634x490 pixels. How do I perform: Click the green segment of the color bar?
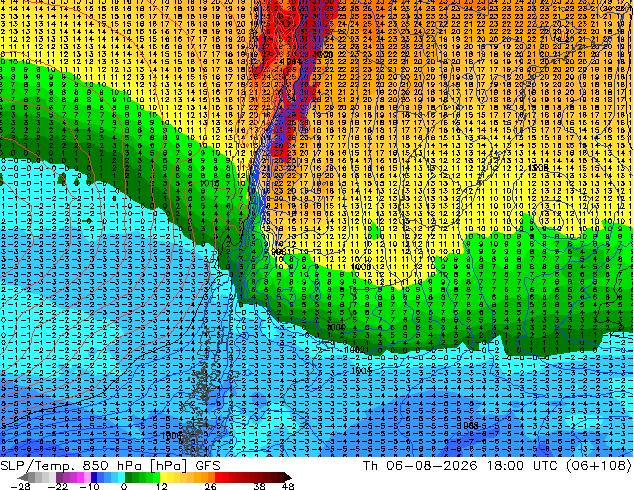(x=142, y=477)
